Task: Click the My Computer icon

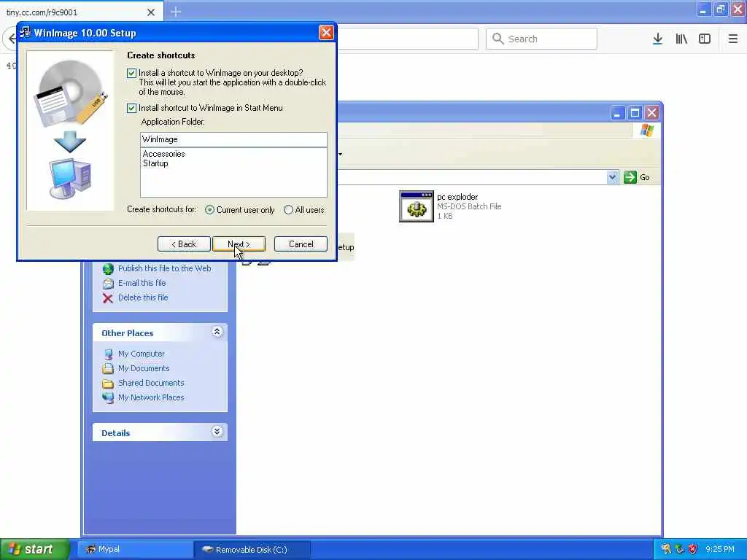Action: (108, 354)
